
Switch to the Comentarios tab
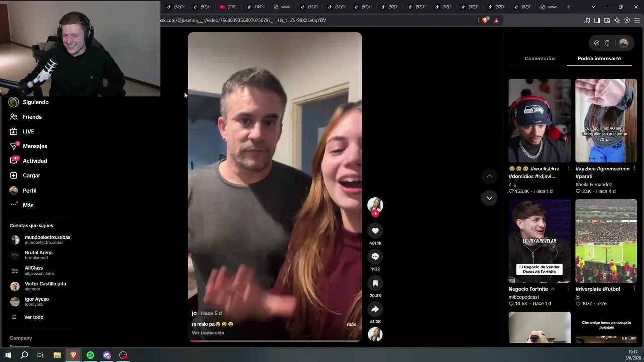540,59
